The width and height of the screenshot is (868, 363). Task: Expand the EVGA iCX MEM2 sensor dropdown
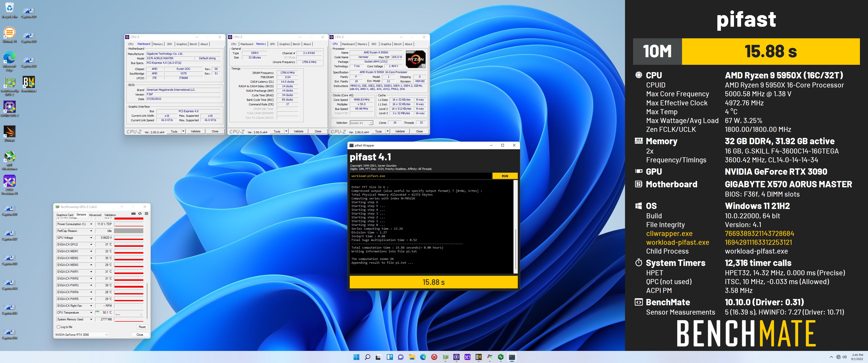(91, 258)
